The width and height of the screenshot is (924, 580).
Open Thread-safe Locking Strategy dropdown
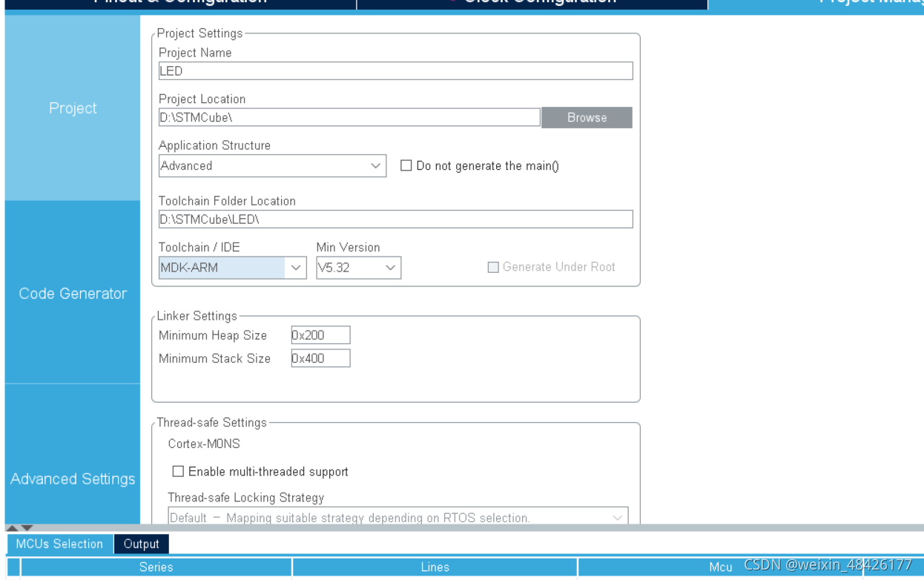click(x=397, y=516)
